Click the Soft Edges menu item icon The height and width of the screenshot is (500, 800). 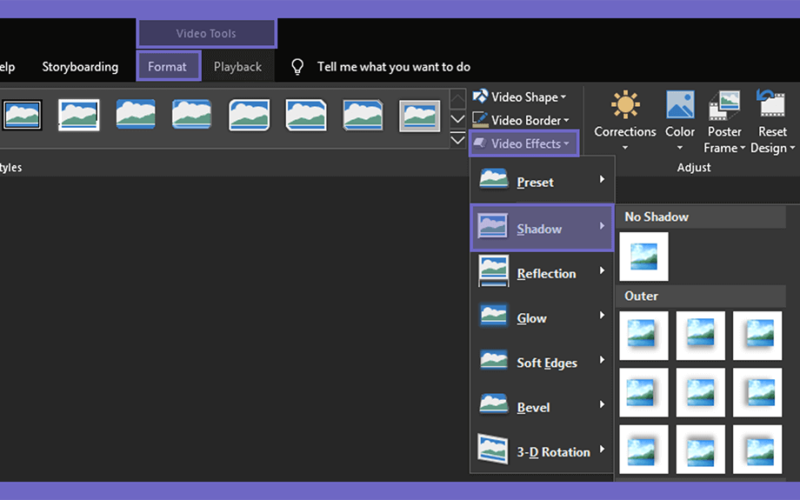click(493, 360)
